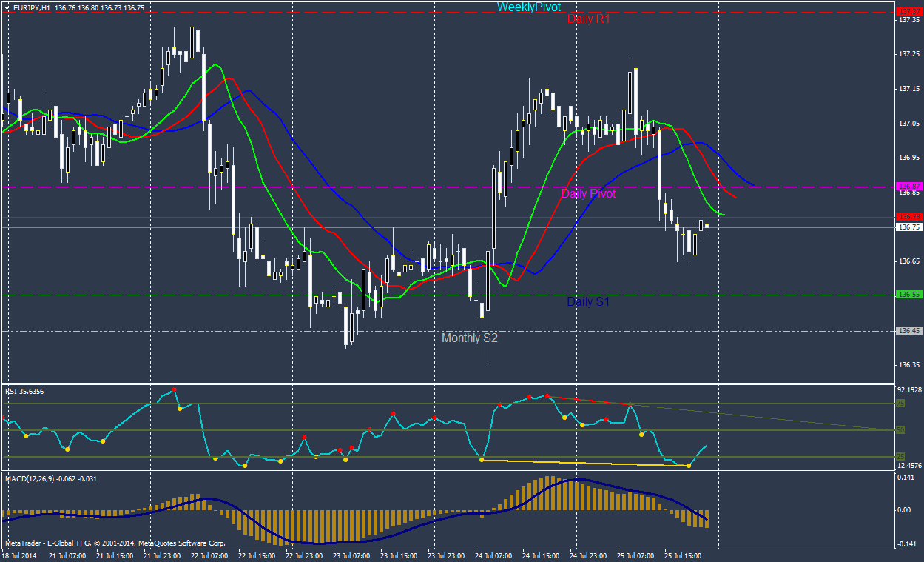The height and width of the screenshot is (562, 924).
Task: Click the current price 136.75 tag
Action: [908, 227]
